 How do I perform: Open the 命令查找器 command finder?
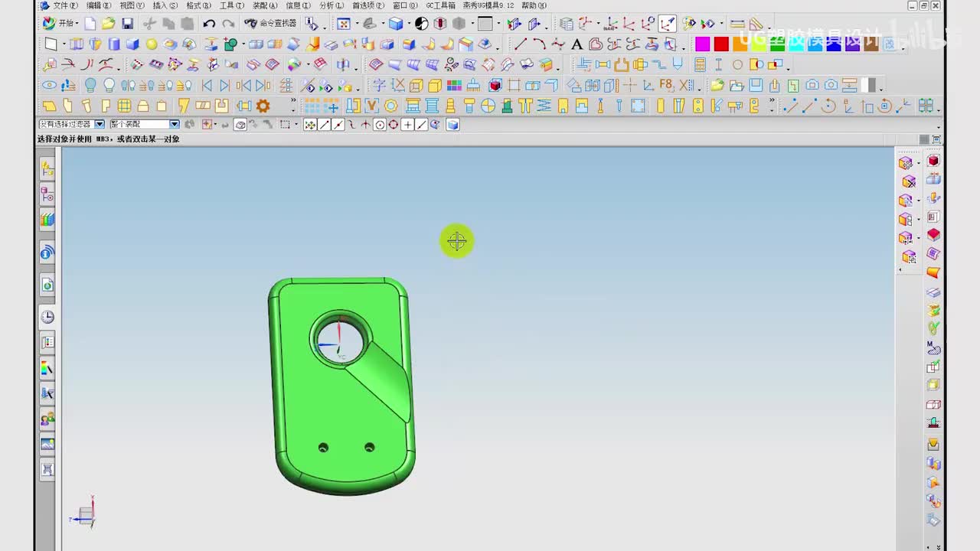point(270,24)
